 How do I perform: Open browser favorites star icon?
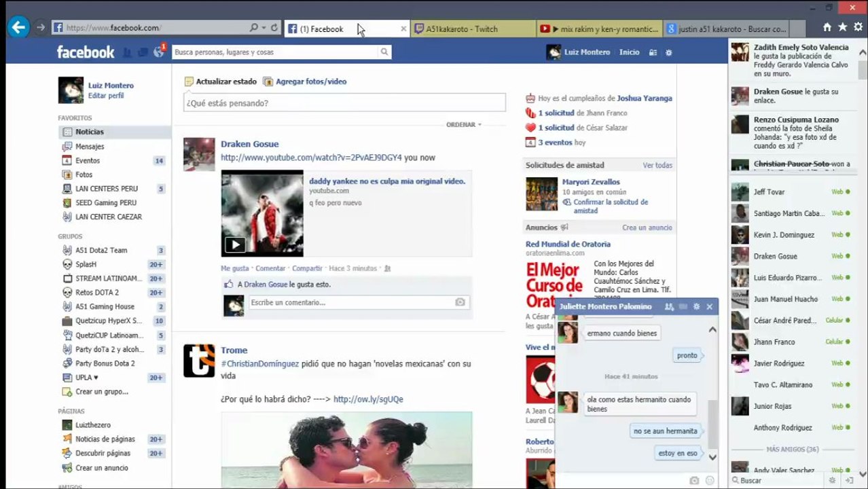pos(842,27)
